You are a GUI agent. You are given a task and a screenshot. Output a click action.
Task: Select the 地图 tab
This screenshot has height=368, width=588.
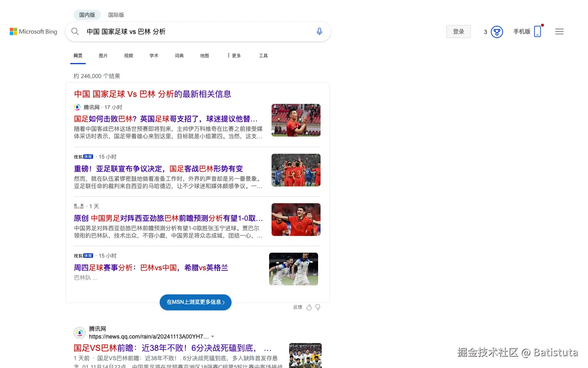pyautogui.click(x=205, y=56)
